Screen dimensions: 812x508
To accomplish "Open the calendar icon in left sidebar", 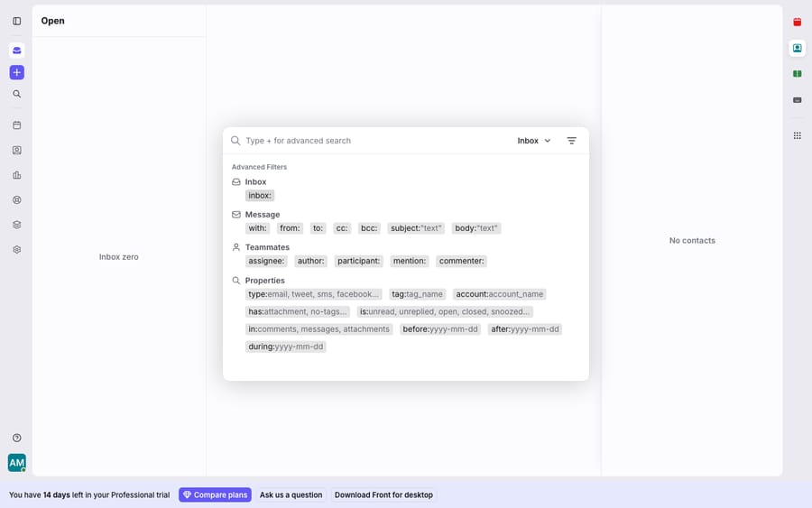I will coord(16,125).
